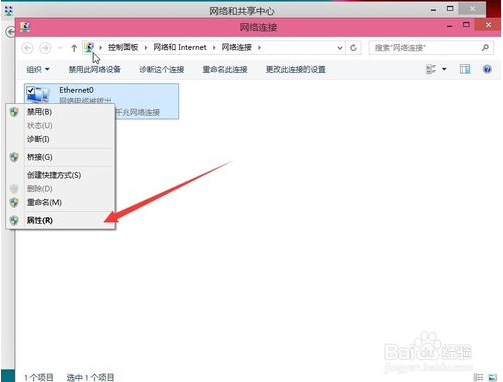Toggle the preview pane icon
This screenshot has width=503, height=382.
click(x=465, y=69)
